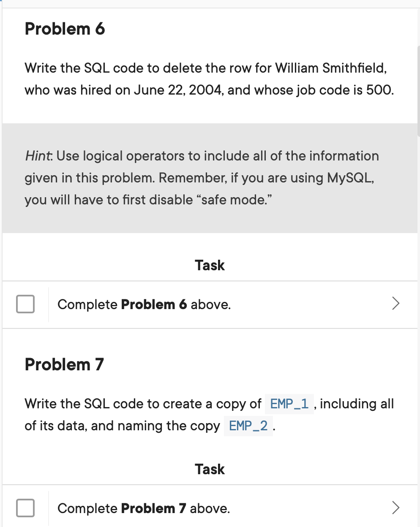The image size is (420, 527).
Task: Select the EMP_2 code label
Action: 248,426
